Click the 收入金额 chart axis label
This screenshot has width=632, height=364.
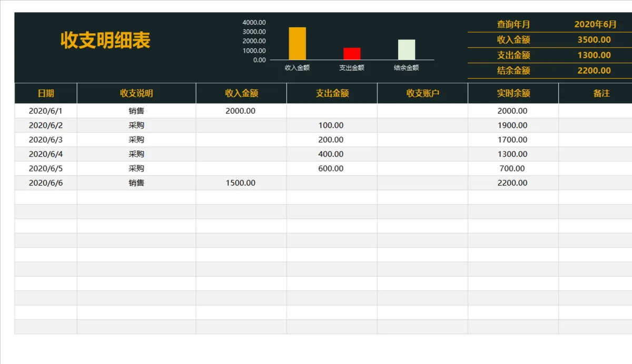pos(297,68)
